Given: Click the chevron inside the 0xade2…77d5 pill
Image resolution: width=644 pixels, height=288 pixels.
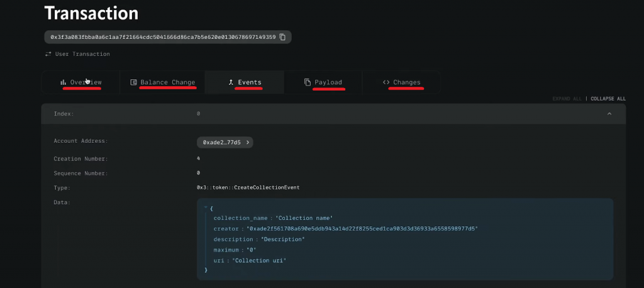Looking at the screenshot, I should (247, 143).
